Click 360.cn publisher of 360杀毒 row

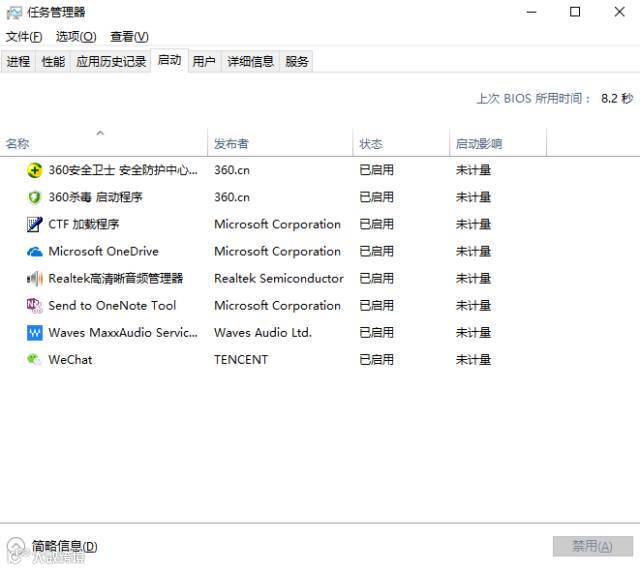pyautogui.click(x=232, y=198)
